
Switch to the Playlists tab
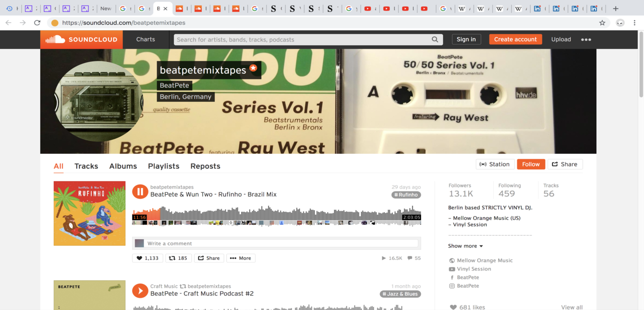pyautogui.click(x=164, y=166)
